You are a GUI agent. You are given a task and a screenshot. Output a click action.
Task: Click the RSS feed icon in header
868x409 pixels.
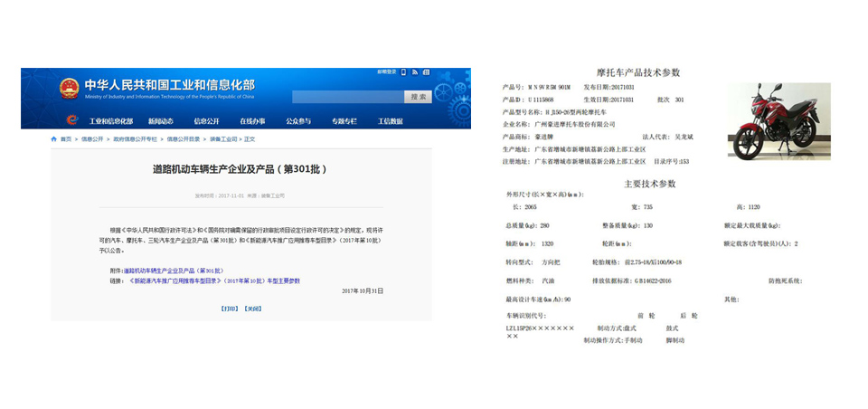[414, 72]
